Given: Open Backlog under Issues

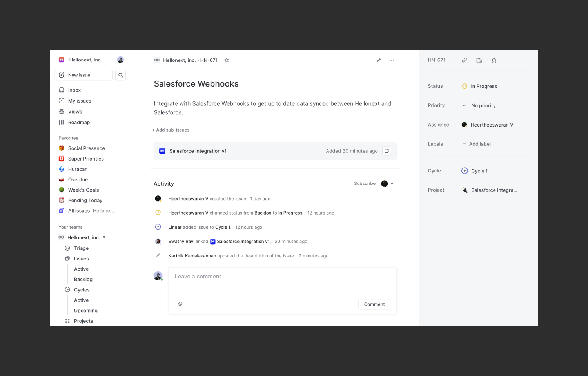Looking at the screenshot, I should pyautogui.click(x=83, y=280).
